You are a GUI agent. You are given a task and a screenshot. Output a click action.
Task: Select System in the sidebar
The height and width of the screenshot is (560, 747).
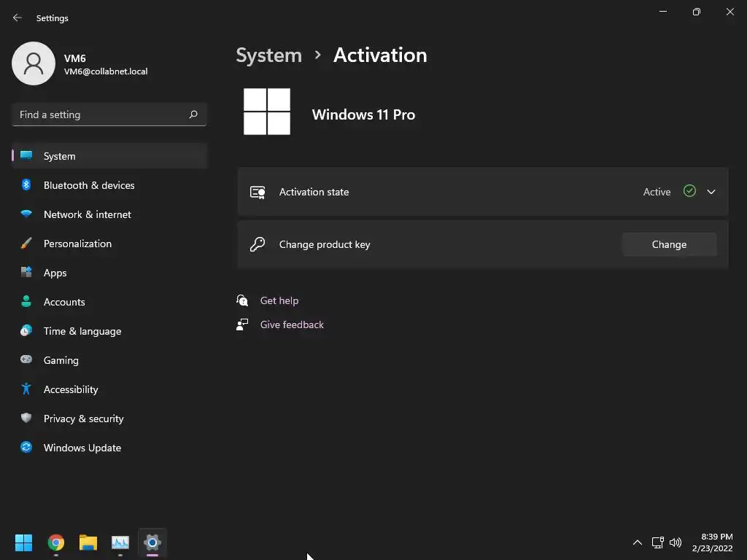(x=109, y=156)
